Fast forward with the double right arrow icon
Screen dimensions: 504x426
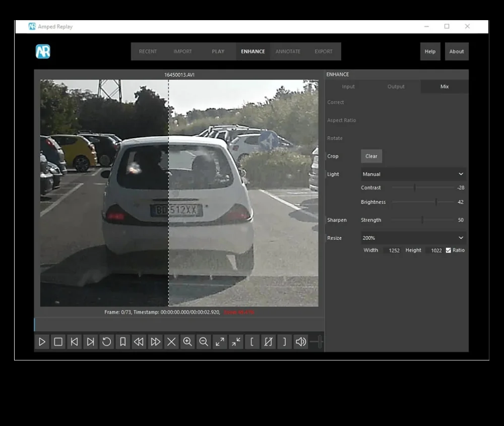click(155, 342)
